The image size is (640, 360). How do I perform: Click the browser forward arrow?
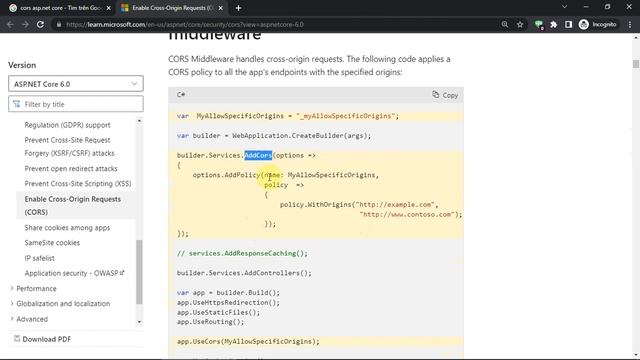[x=25, y=24]
